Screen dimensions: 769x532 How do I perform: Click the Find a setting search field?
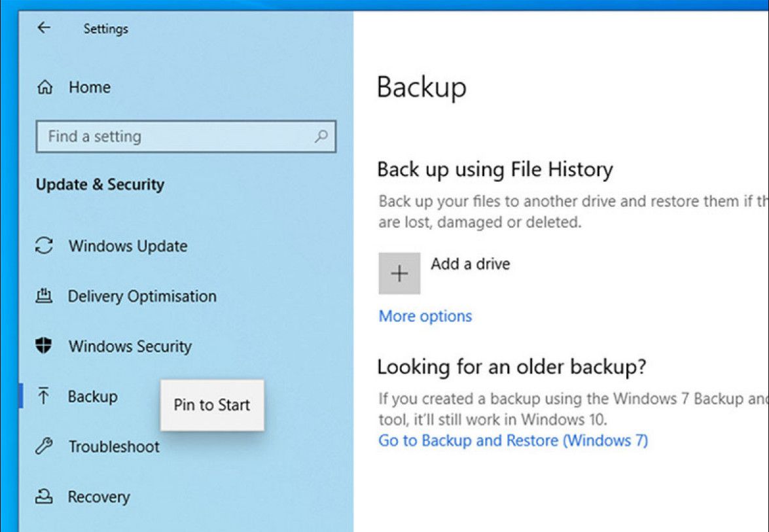pos(186,136)
